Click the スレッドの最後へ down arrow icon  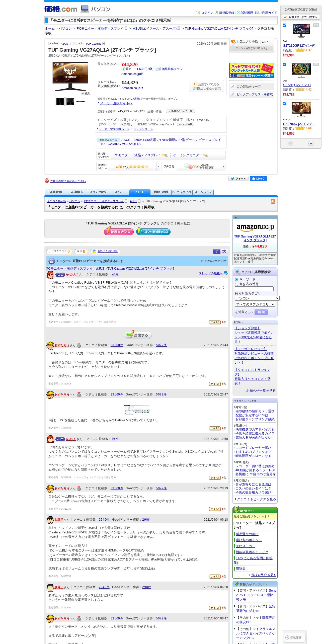click(226, 273)
